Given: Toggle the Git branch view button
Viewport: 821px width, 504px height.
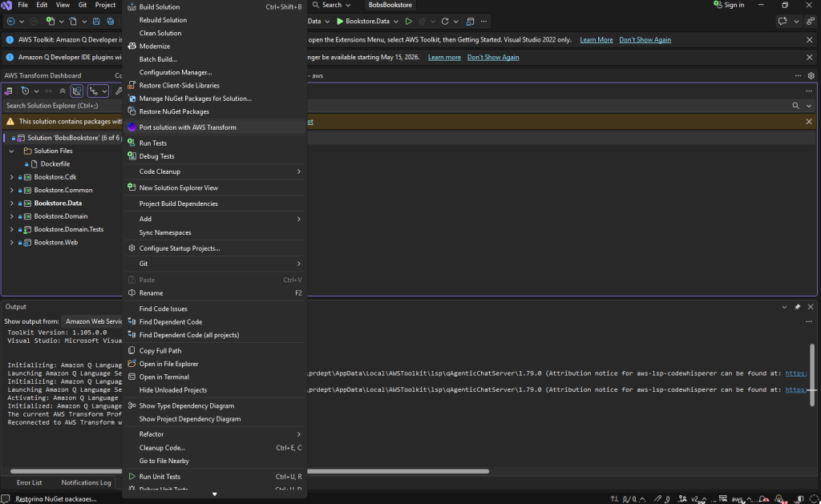Looking at the screenshot, I should 94,91.
